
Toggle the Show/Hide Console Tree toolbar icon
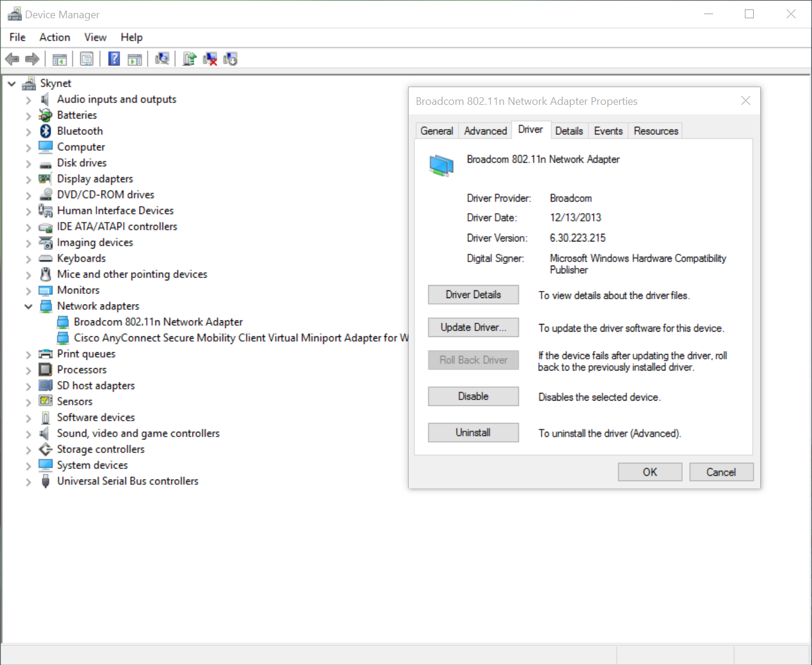click(x=59, y=59)
